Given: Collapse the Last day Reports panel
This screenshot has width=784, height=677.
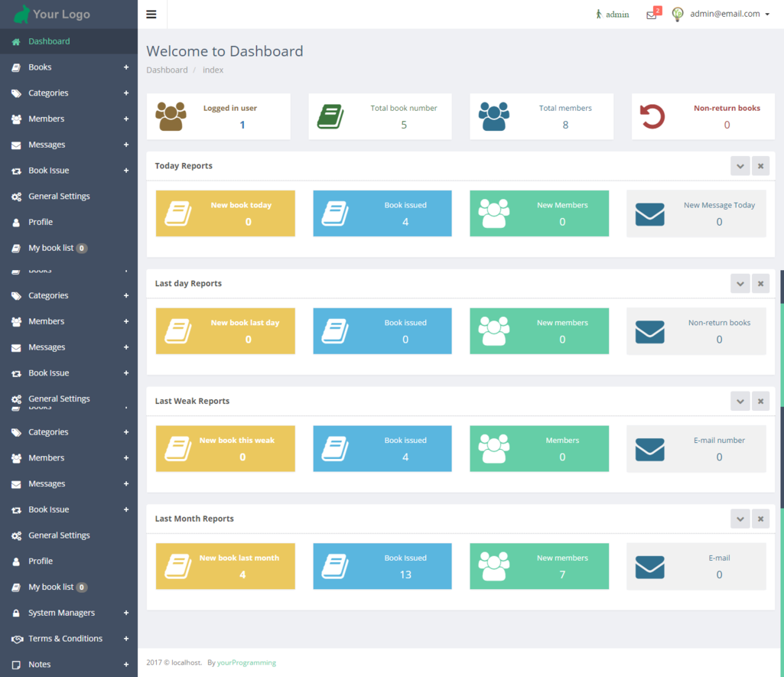Looking at the screenshot, I should click(x=740, y=284).
